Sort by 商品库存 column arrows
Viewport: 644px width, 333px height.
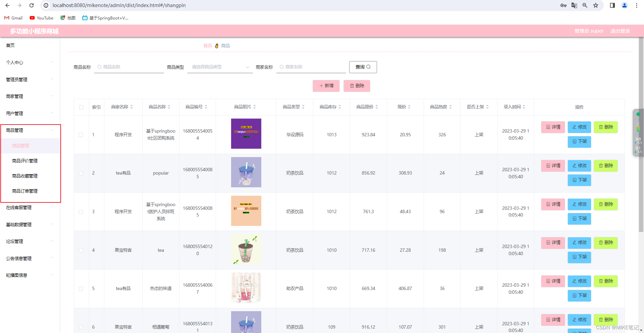click(x=340, y=107)
